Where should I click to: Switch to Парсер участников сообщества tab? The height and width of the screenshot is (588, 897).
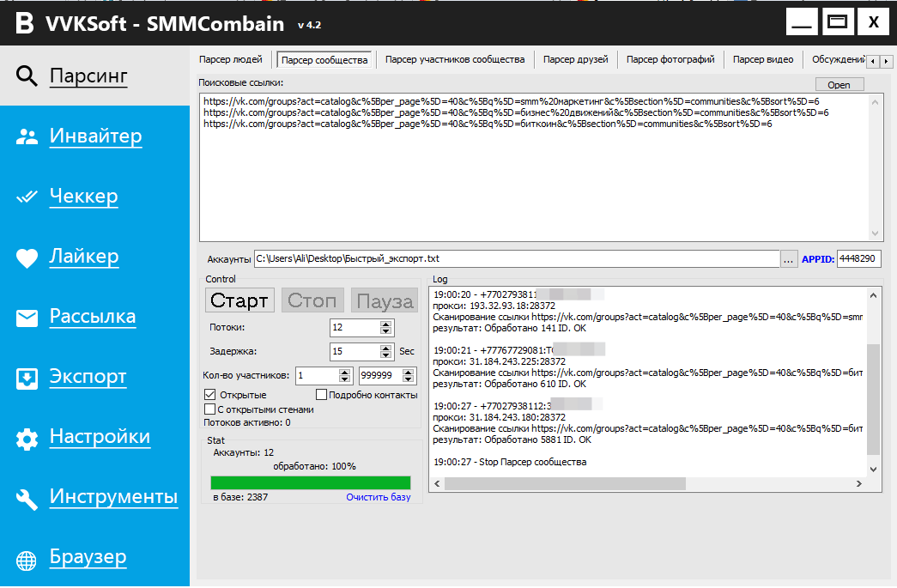(x=455, y=59)
